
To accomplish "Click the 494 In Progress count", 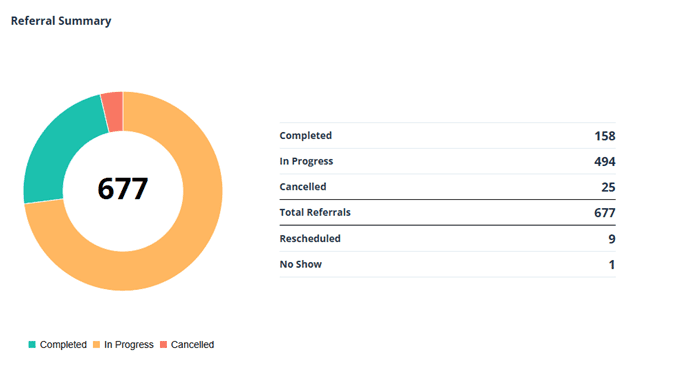I will point(605,162).
